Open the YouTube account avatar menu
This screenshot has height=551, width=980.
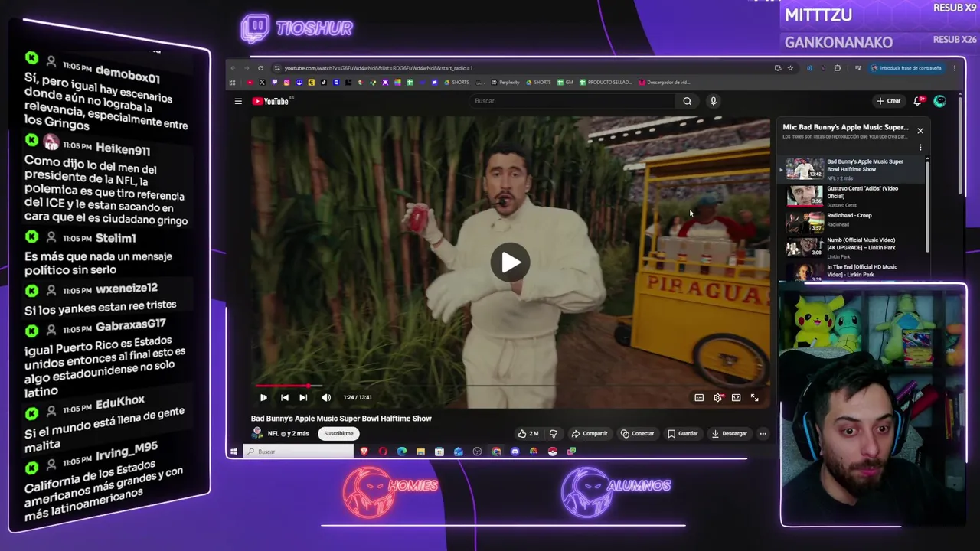939,101
